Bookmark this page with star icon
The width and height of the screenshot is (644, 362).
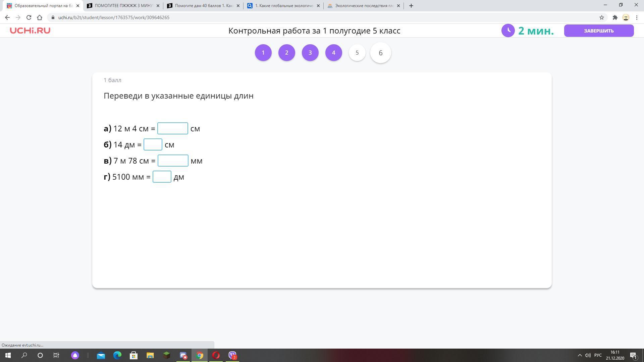(601, 17)
